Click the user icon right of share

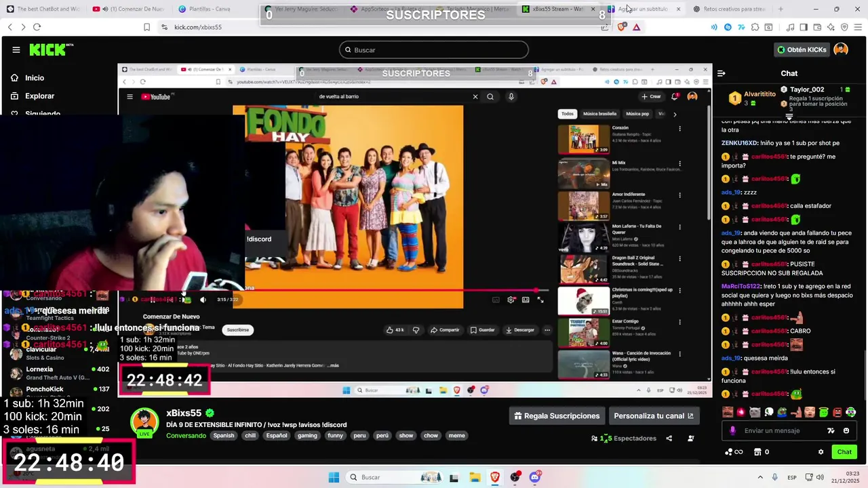click(690, 439)
